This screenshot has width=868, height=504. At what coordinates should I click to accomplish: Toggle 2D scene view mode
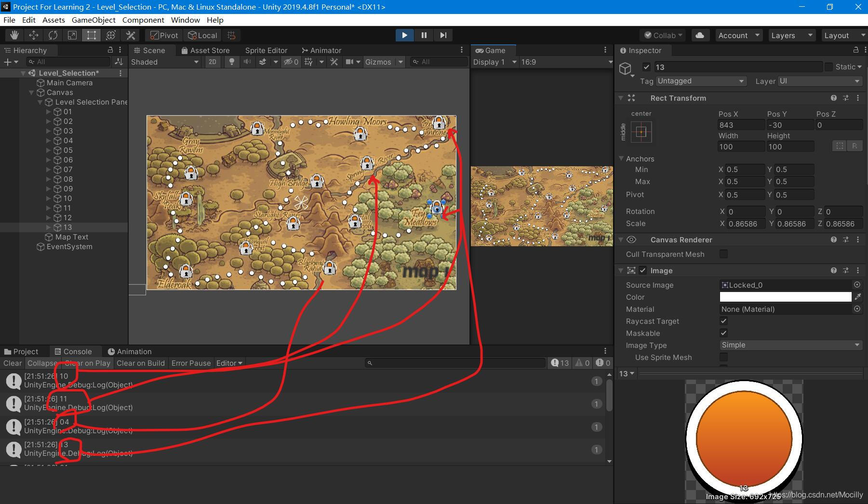tap(212, 62)
